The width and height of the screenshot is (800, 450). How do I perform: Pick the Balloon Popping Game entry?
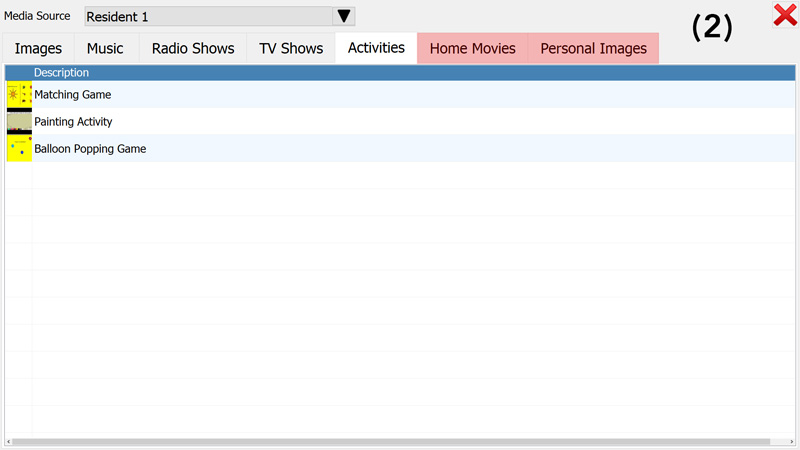[x=90, y=149]
